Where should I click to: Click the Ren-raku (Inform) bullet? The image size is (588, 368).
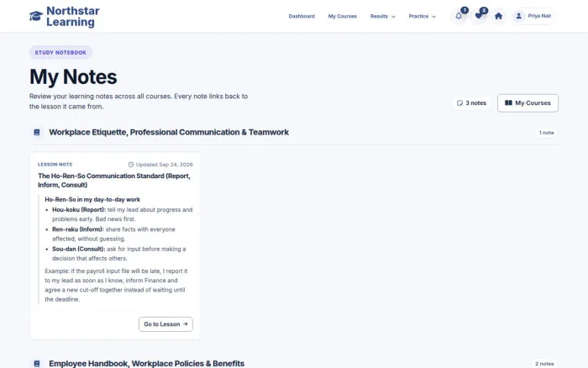pos(113,234)
